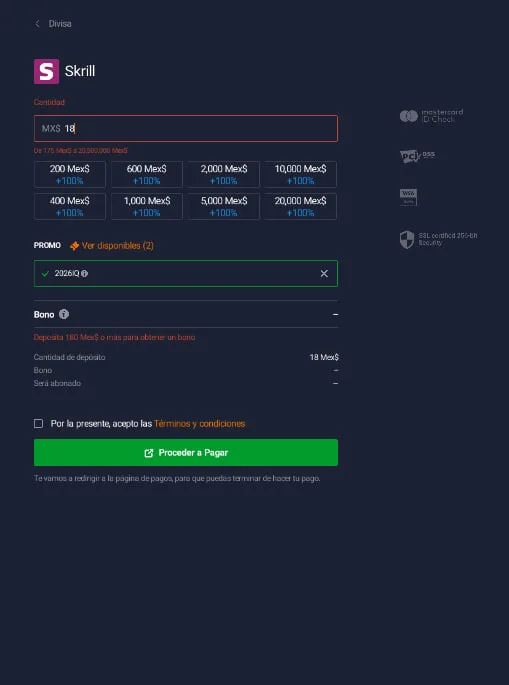The image size is (509, 685).
Task: Select the 600 Mex$ preset amount
Action: [146, 174]
